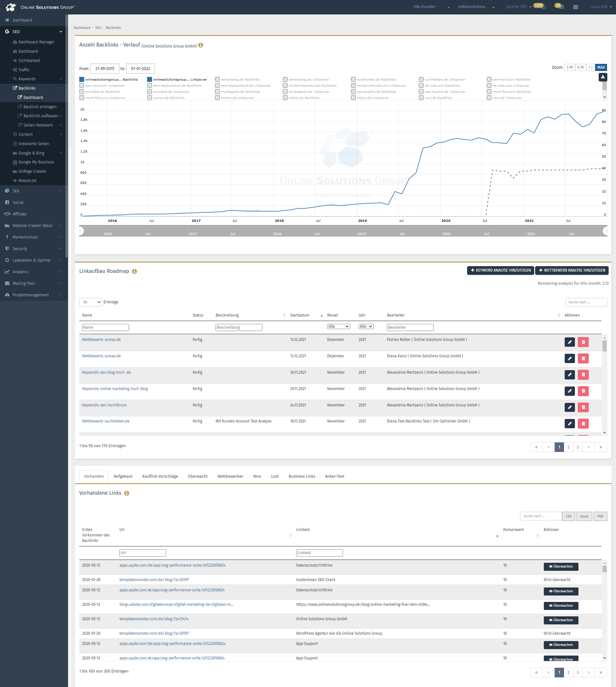Image resolution: width=616 pixels, height=687 pixels.
Task: Open the mail envelope icon in header
Action: coord(575,7)
